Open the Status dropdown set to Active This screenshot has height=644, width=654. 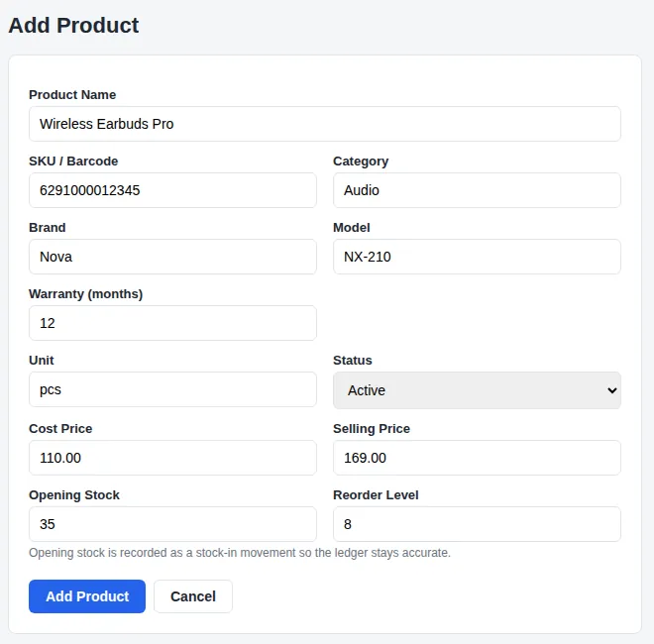477,390
